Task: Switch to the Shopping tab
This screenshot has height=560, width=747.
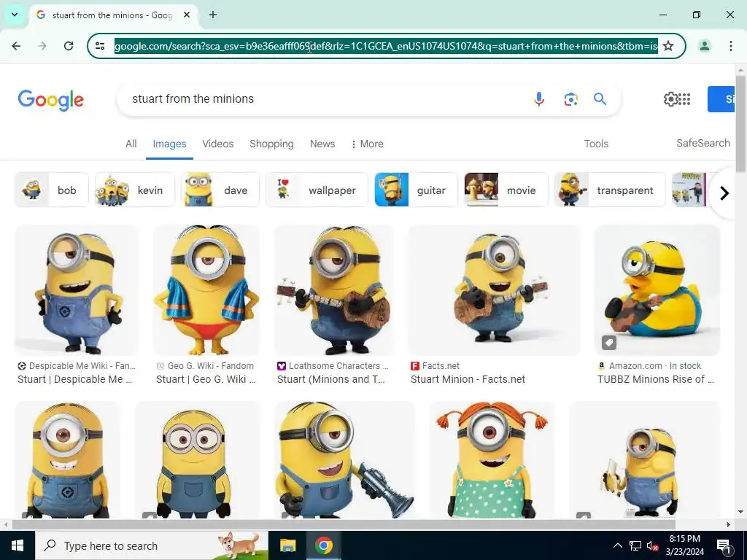Action: (271, 144)
